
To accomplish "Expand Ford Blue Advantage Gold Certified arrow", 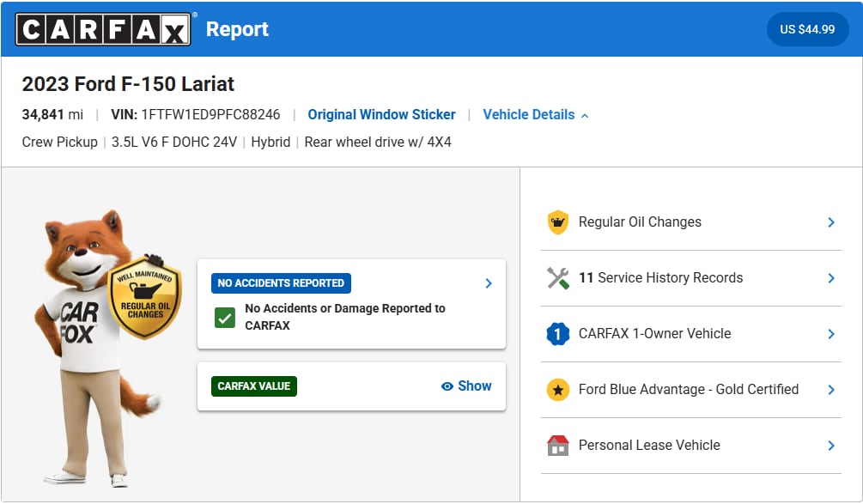I will [x=831, y=390].
